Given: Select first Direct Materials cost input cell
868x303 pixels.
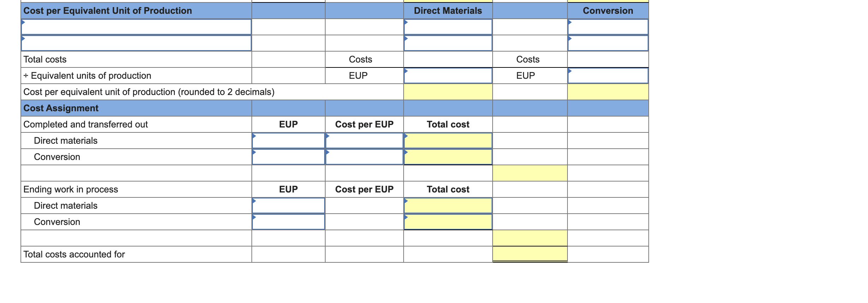Looking at the screenshot, I should (x=448, y=27).
